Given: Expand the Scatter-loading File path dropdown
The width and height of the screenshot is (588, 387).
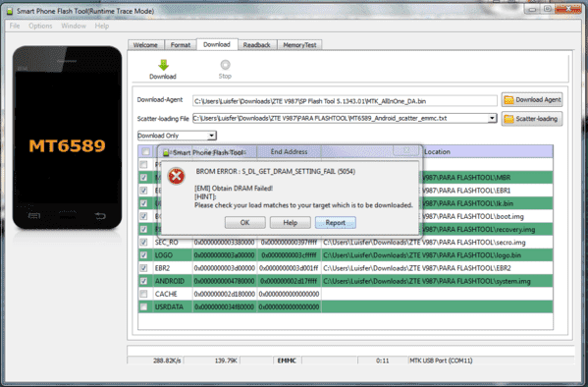Looking at the screenshot, I should click(x=492, y=118).
